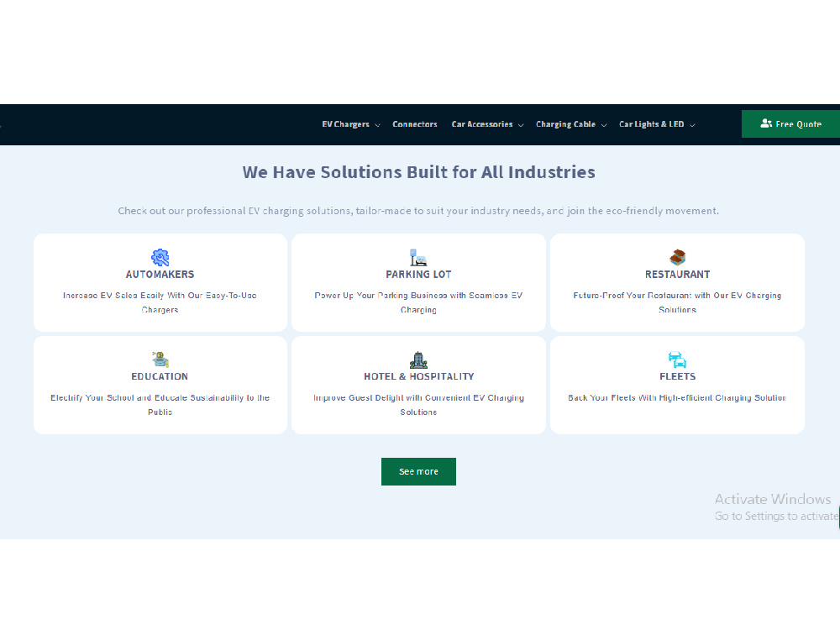The width and height of the screenshot is (840, 630).
Task: Click the Hotel & Hospitality building icon
Action: [418, 360]
